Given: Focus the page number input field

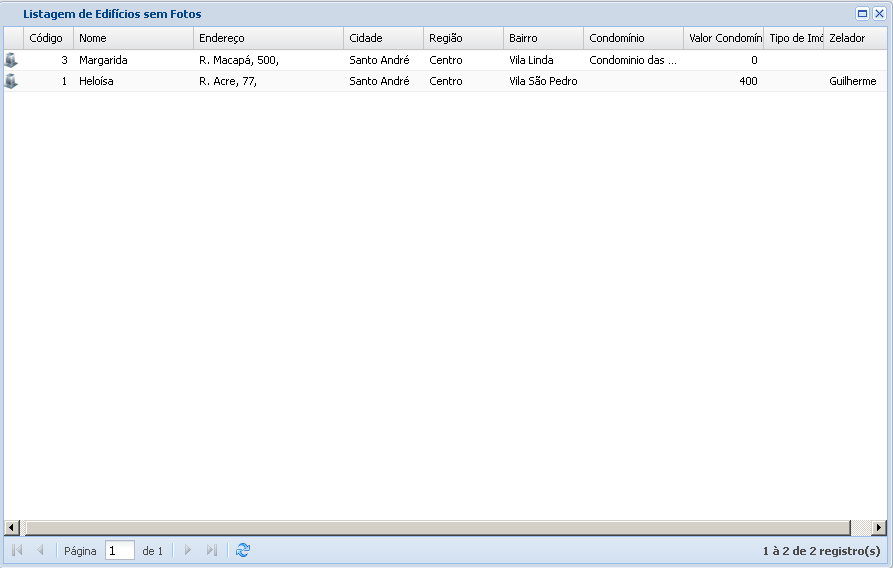Looking at the screenshot, I should [119, 550].
